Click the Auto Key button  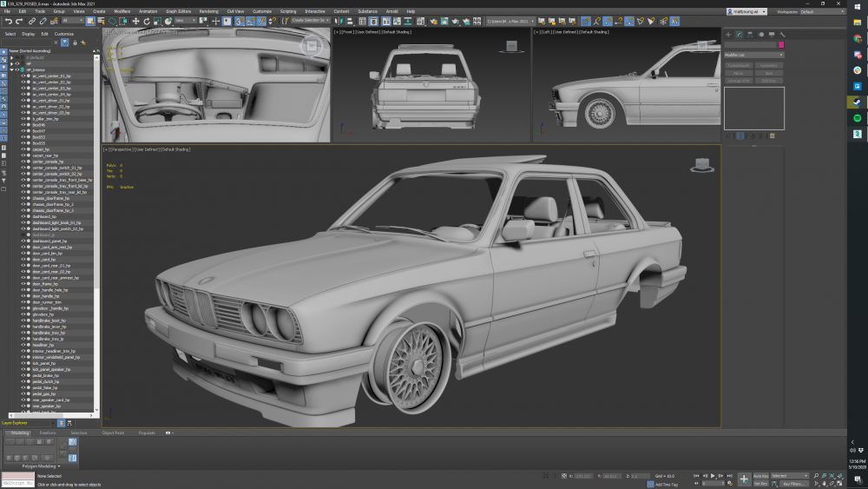pyautogui.click(x=760, y=476)
